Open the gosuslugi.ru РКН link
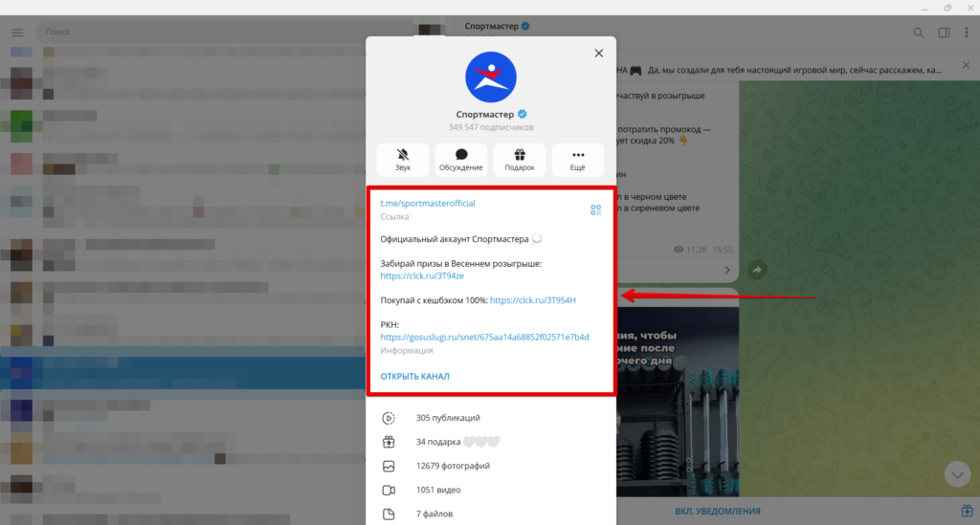The height and width of the screenshot is (525, 980). tap(484, 338)
